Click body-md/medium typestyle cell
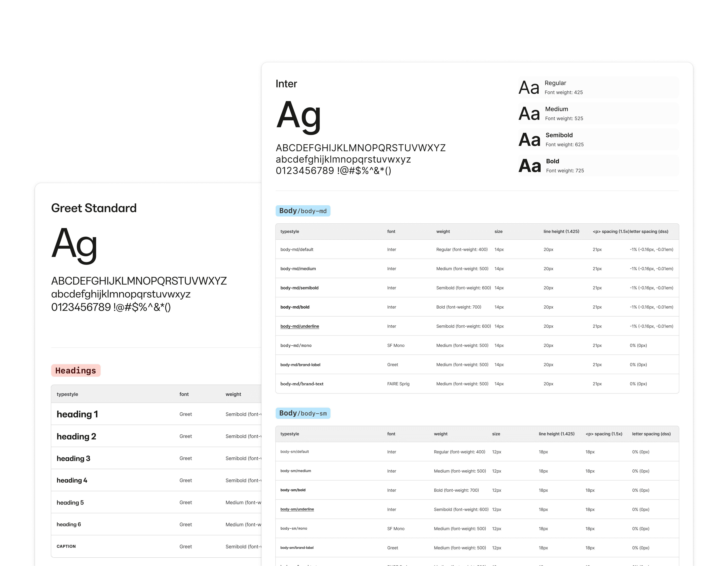The image size is (728, 566). pos(298,268)
